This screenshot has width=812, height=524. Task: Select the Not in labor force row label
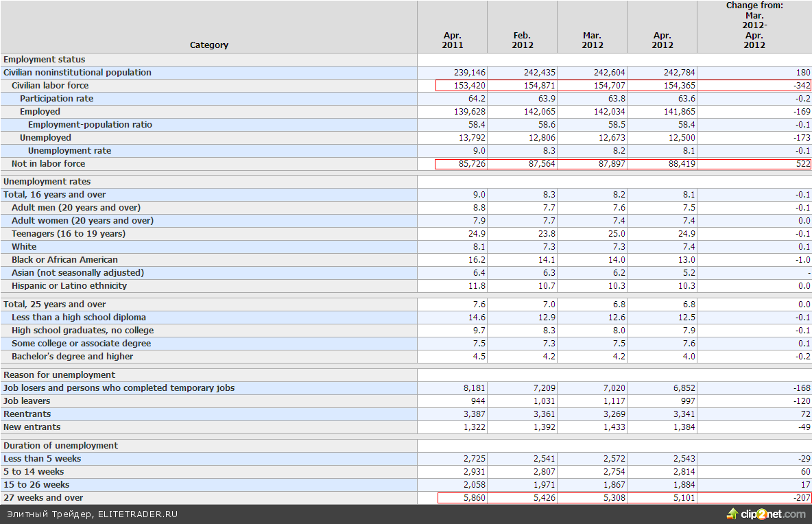coord(48,164)
